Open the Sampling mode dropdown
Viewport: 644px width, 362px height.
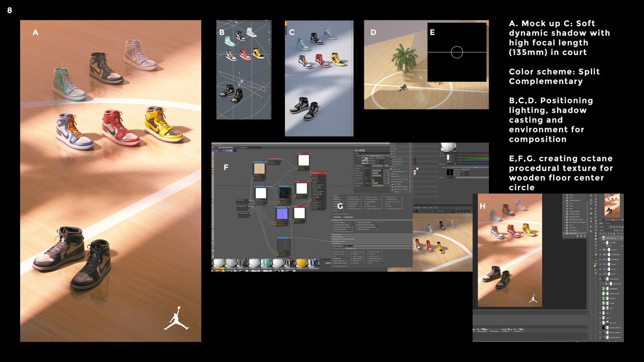click(378, 249)
